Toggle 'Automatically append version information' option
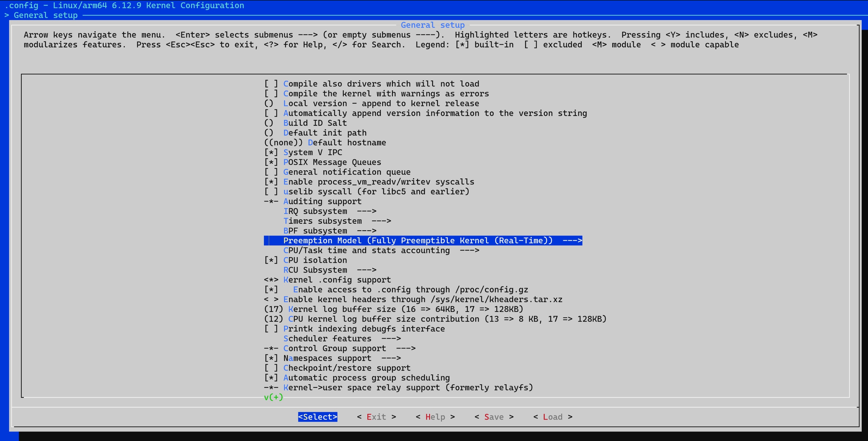Screen dimensions: 868x441 [425, 113]
